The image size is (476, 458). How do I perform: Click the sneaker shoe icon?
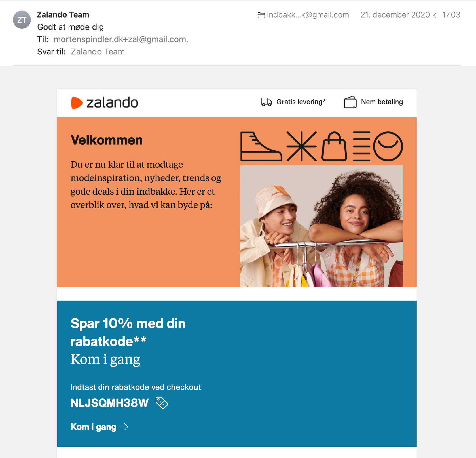pyautogui.click(x=261, y=146)
